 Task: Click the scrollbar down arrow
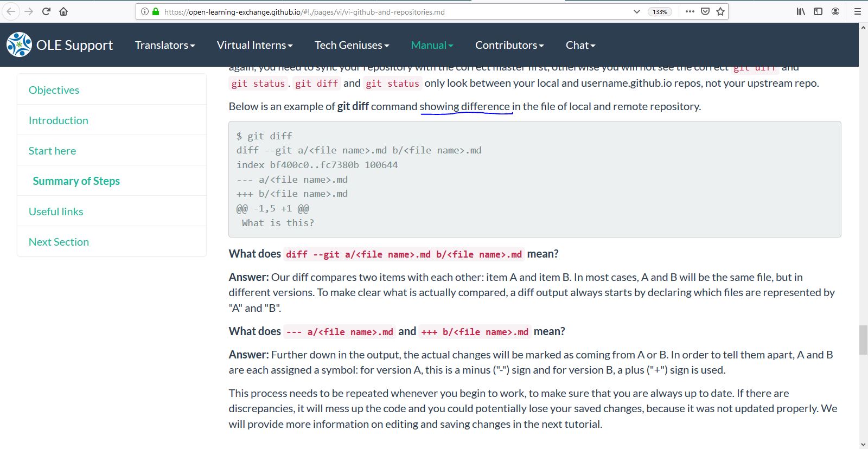pos(863,445)
